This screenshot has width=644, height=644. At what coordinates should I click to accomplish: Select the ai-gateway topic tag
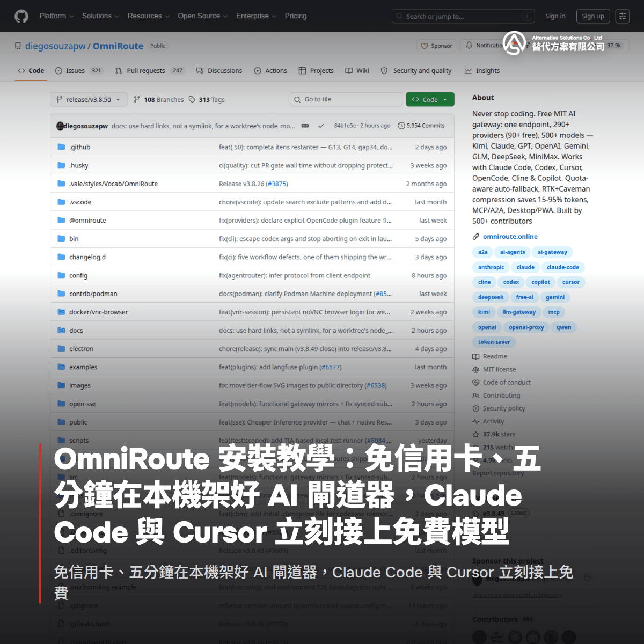point(552,252)
